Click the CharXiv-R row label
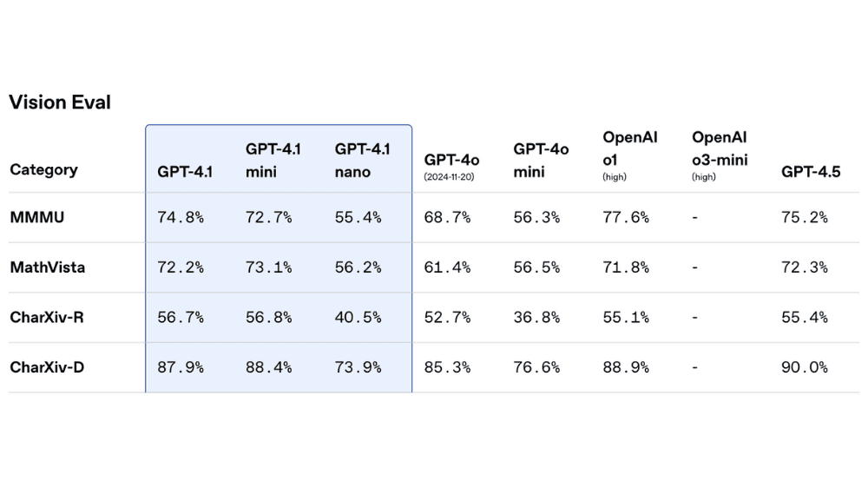 (x=47, y=317)
